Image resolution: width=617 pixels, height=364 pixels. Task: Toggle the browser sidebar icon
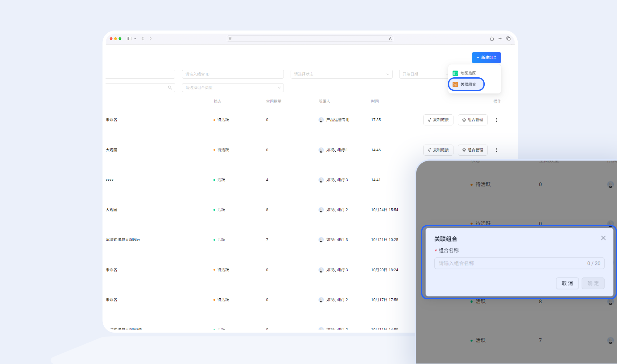pos(129,39)
